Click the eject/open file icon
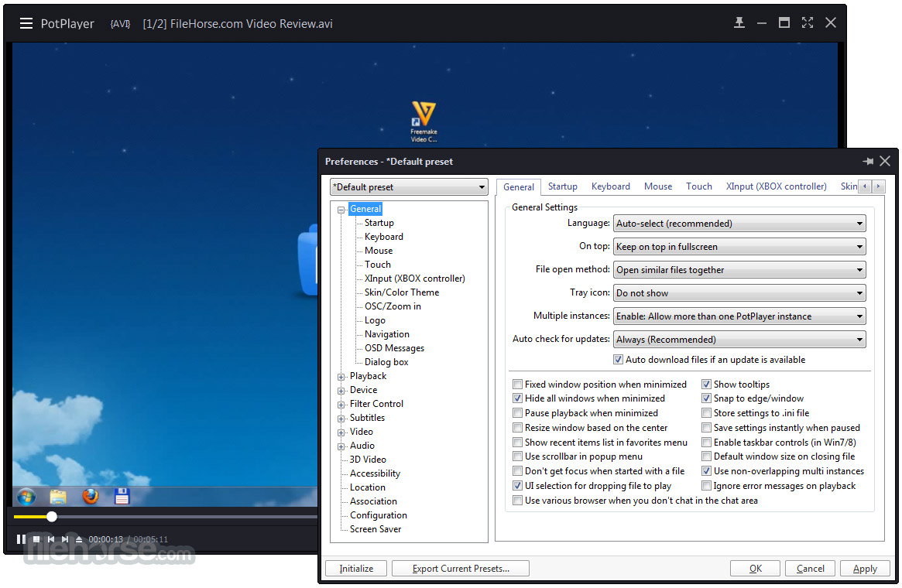Viewport: 902px width, 588px height. click(79, 539)
